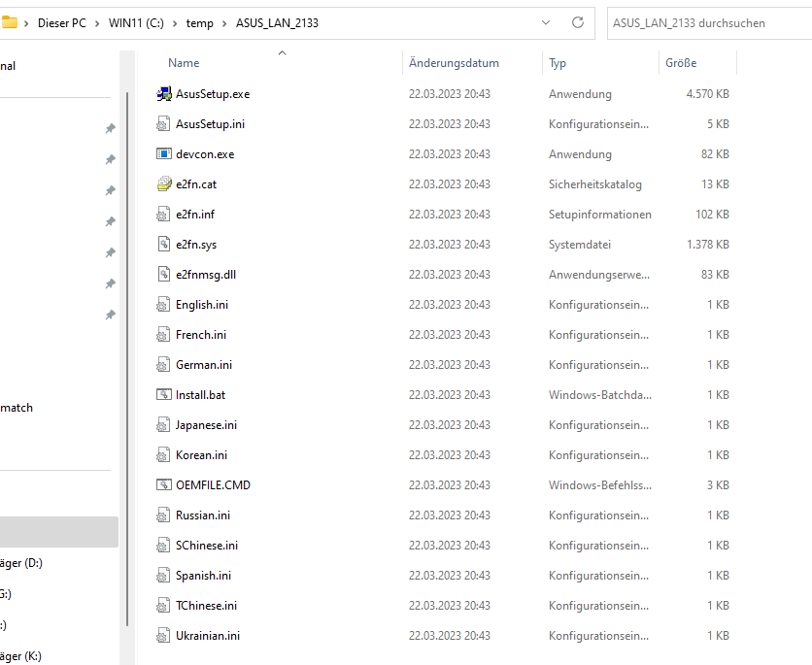The image size is (812, 665).
Task: Click the Ukrainian.ini file icon
Action: pyautogui.click(x=163, y=635)
